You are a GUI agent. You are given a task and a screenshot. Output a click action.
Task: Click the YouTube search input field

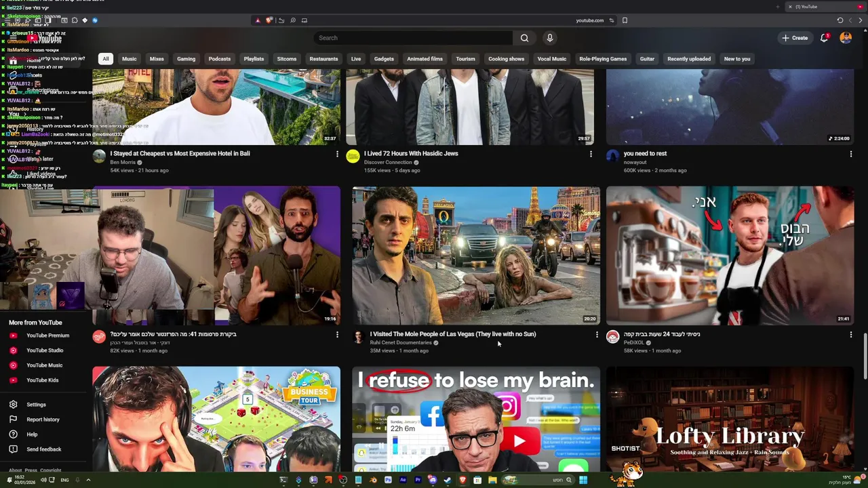(414, 38)
